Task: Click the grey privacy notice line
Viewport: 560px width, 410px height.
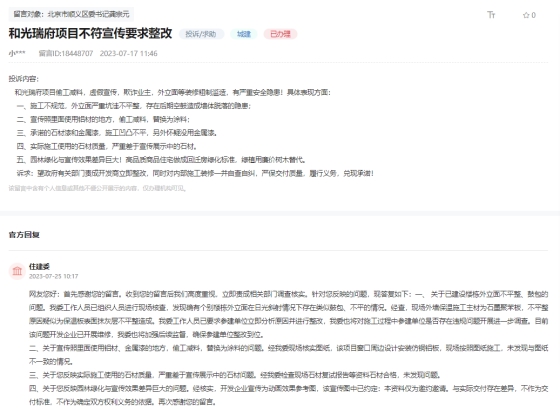Action: tap(97, 188)
